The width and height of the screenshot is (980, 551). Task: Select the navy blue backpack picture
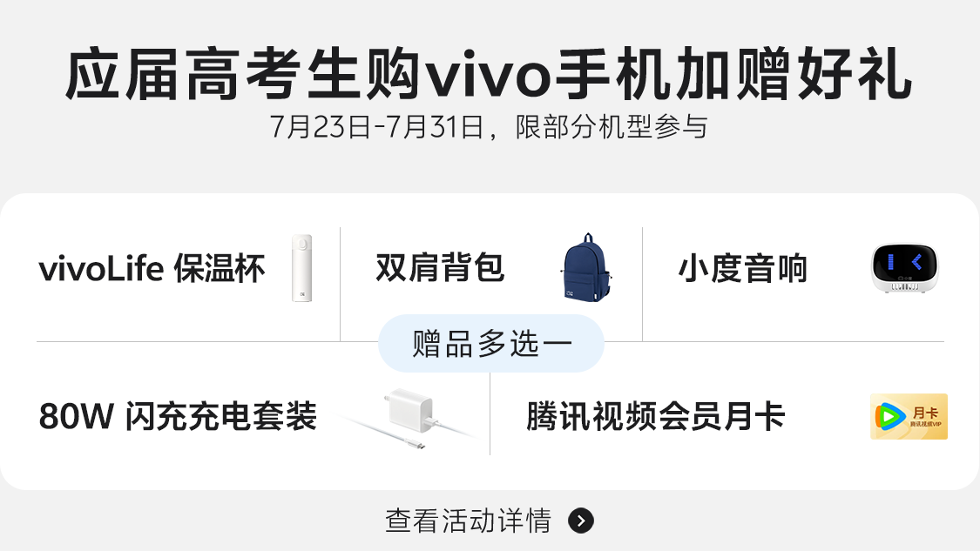[x=586, y=268]
